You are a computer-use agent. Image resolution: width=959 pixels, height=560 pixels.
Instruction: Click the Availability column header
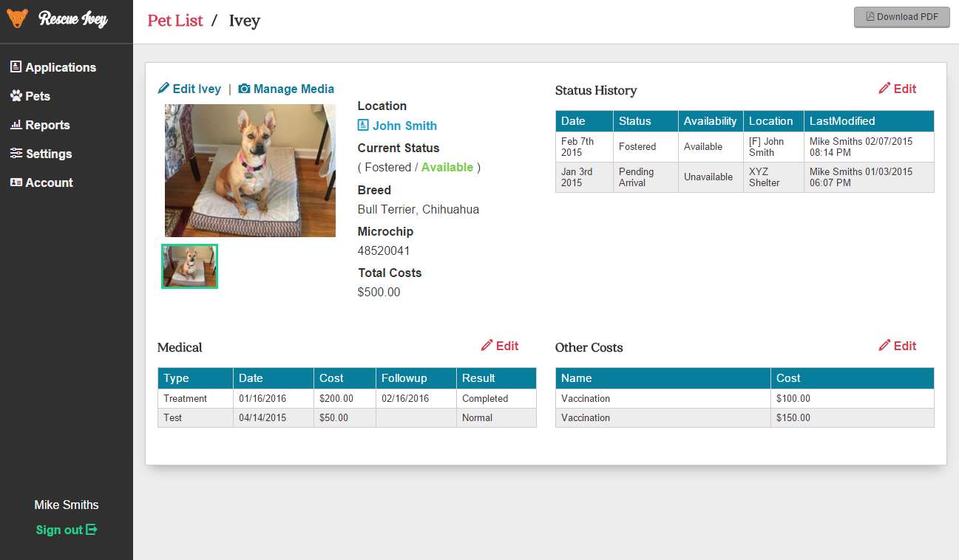pyautogui.click(x=711, y=121)
